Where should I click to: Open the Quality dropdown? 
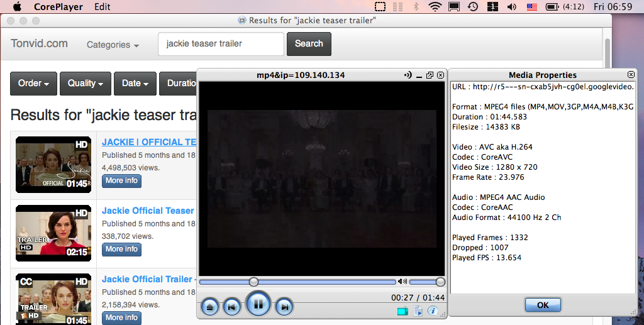click(86, 84)
